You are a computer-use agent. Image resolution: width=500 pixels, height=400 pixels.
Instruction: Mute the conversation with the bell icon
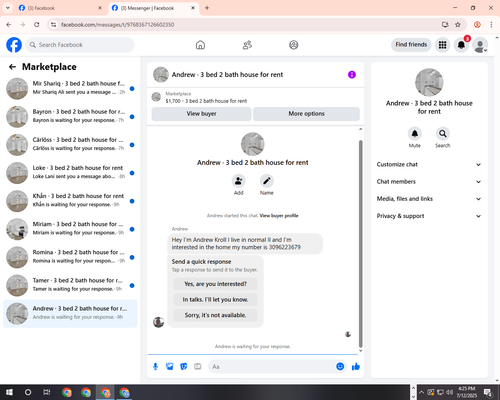[415, 134]
